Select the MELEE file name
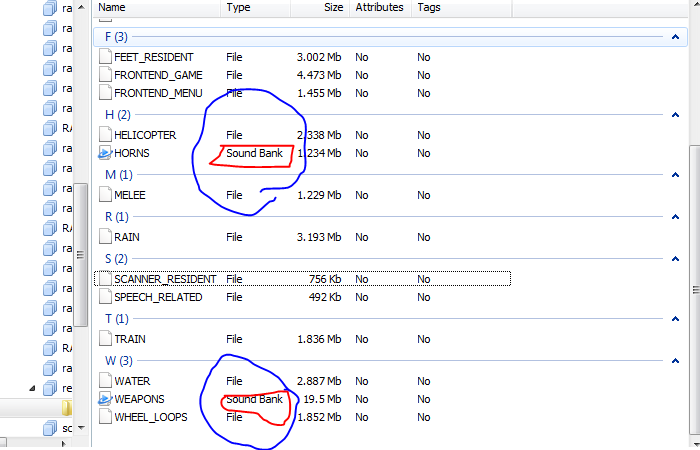700x450 pixels. [130, 195]
